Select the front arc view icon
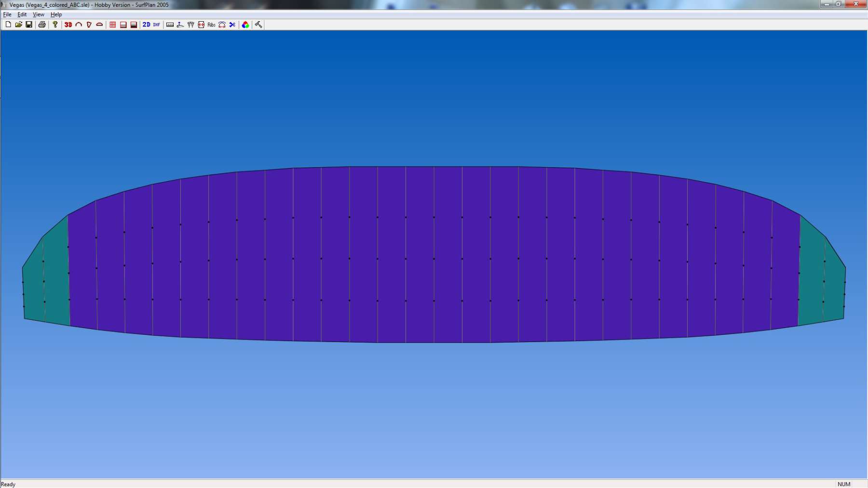The height and width of the screenshot is (488, 868). click(x=79, y=25)
